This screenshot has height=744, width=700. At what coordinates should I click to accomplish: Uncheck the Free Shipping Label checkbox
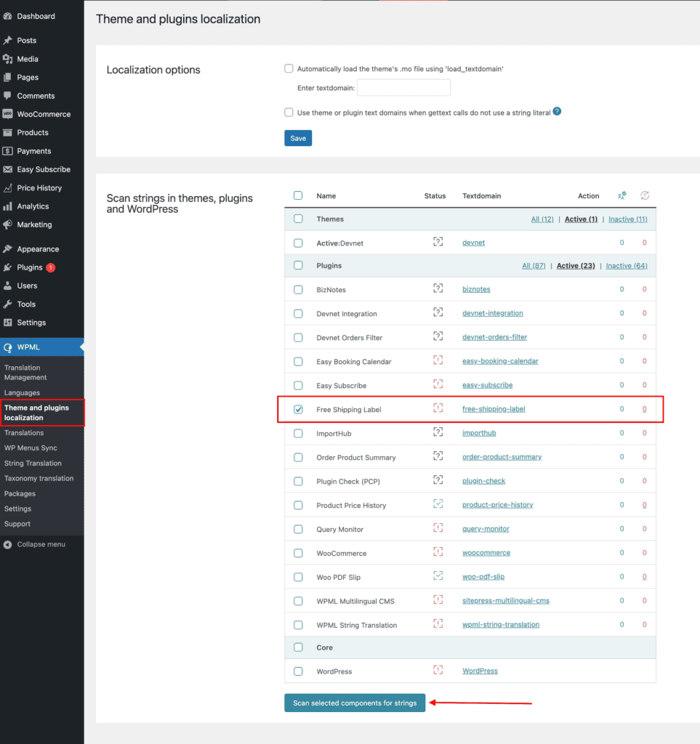click(x=298, y=410)
